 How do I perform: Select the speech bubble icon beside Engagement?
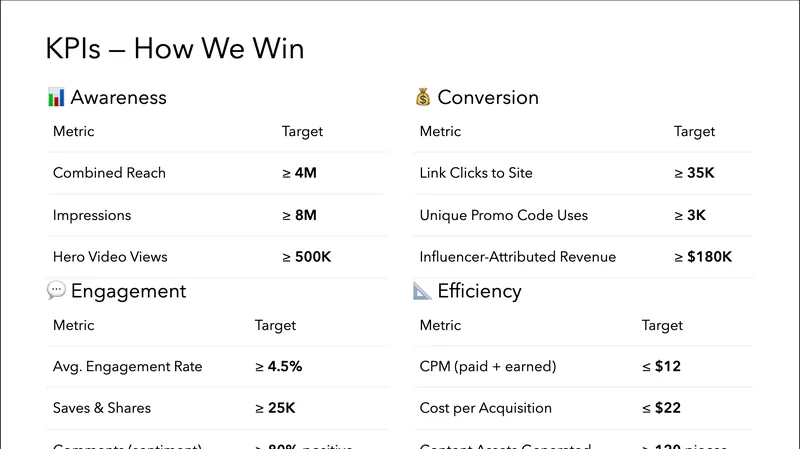[56, 291]
